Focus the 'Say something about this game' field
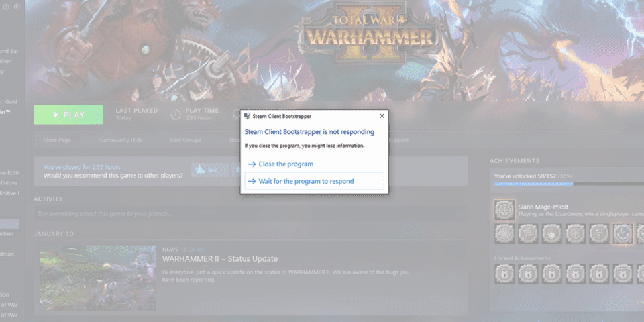 [x=250, y=213]
